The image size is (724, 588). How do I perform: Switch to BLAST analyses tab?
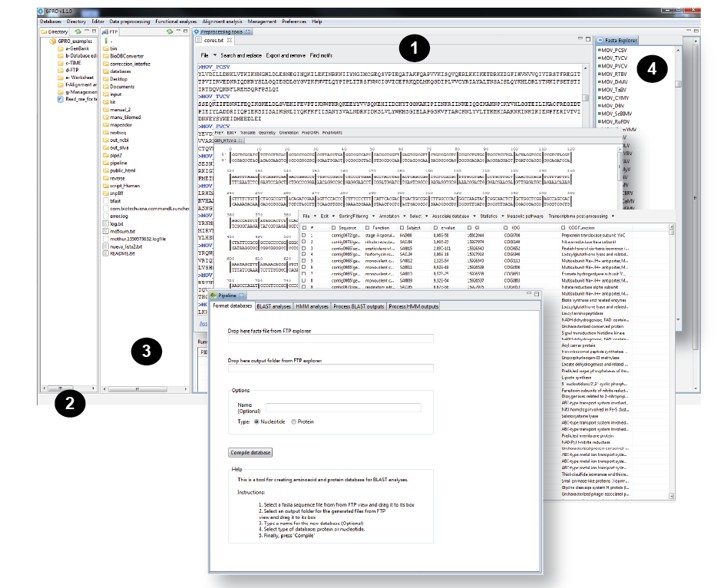pyautogui.click(x=274, y=306)
